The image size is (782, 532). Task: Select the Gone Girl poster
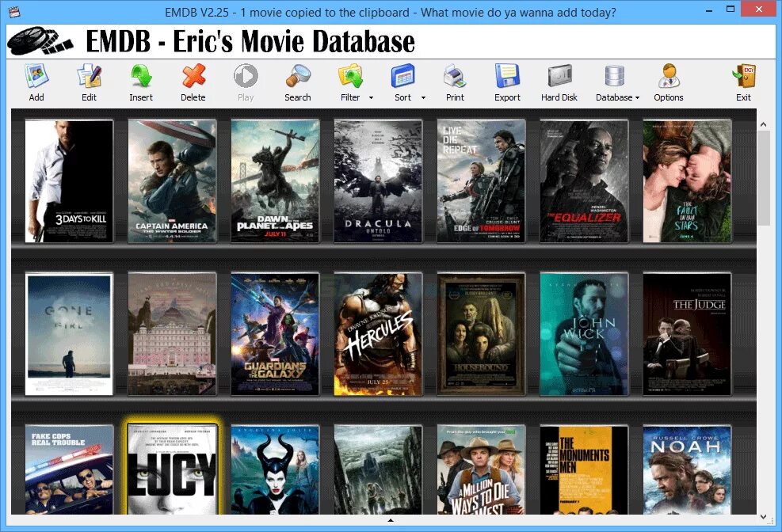(x=69, y=334)
